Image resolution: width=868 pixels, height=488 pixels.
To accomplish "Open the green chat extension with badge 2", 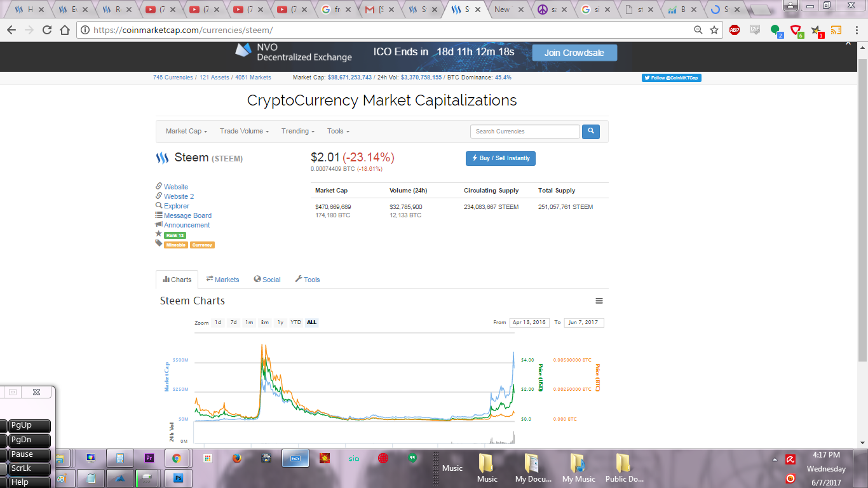I will (x=776, y=30).
